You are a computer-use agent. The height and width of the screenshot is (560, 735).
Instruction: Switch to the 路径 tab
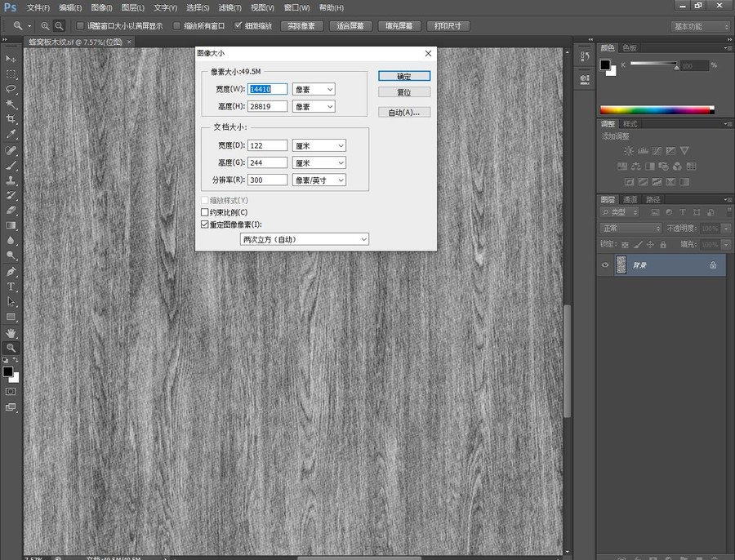click(x=653, y=200)
